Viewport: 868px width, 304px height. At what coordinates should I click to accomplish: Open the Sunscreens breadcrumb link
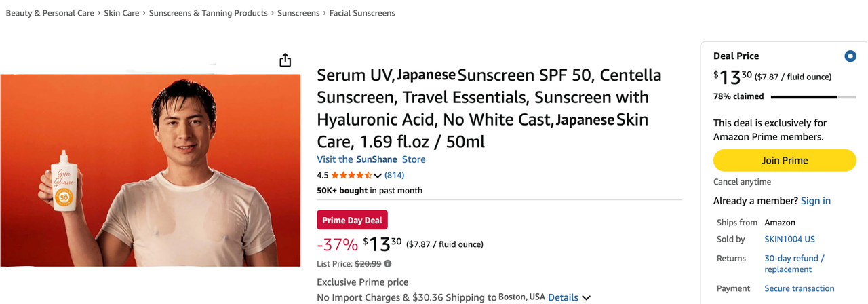pyautogui.click(x=298, y=13)
